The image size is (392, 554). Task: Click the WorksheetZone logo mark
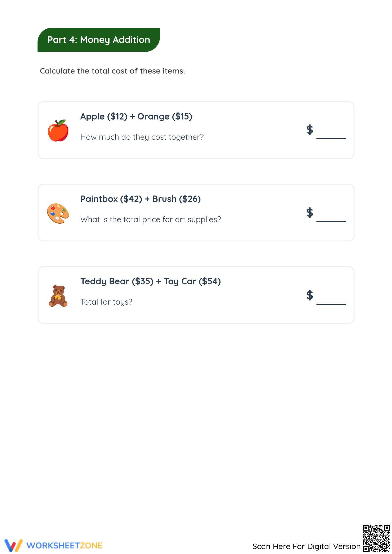pos(14,545)
